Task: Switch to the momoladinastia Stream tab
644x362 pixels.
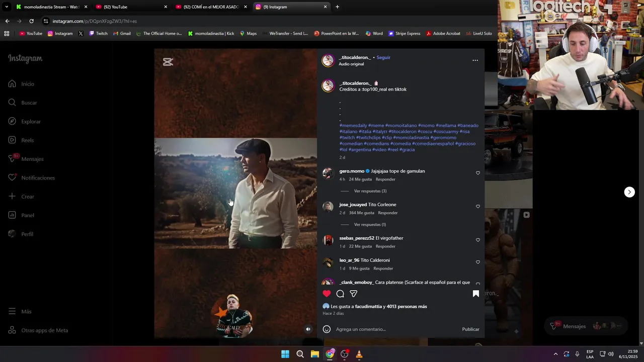Action: click(51, 7)
